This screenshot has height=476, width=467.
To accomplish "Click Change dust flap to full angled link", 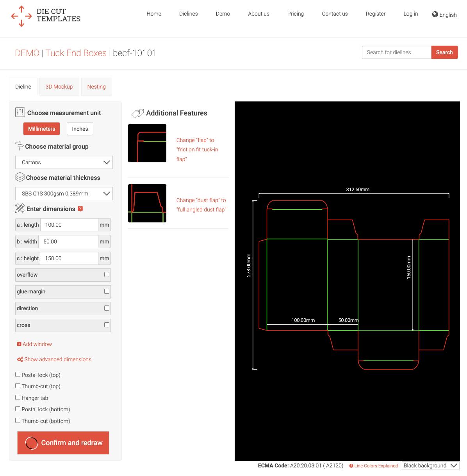I will [201, 205].
